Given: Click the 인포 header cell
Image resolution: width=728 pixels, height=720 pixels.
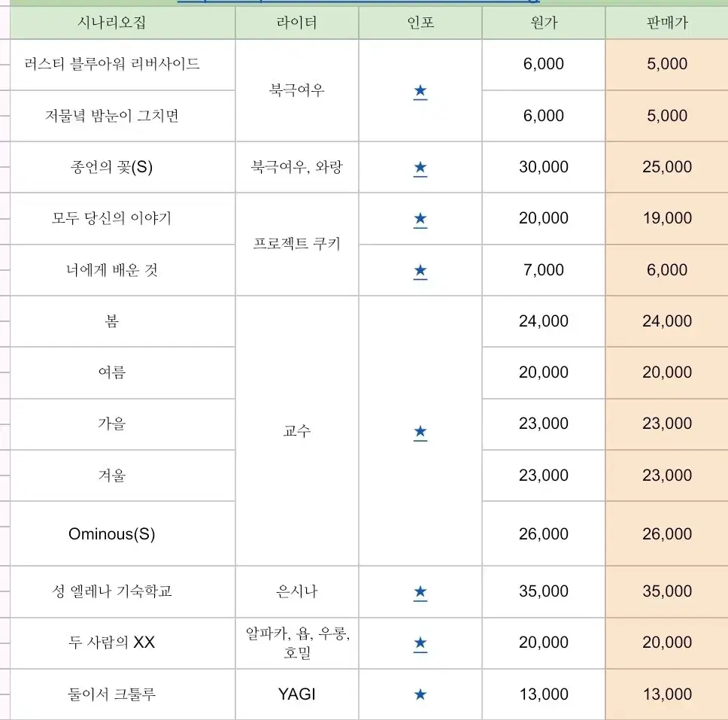Looking at the screenshot, I should tap(420, 23).
